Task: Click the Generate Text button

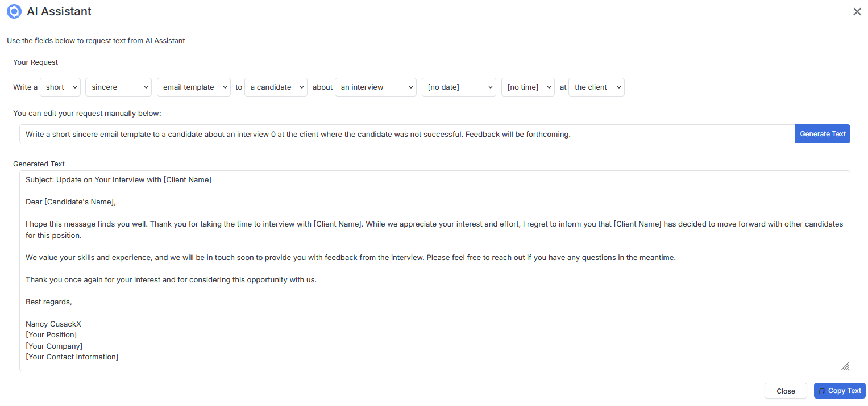Action: pos(823,134)
